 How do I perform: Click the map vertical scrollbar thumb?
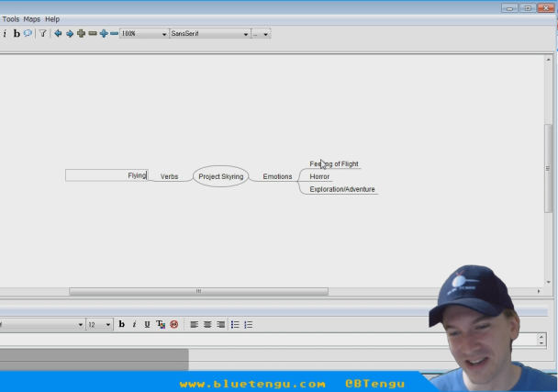(x=548, y=168)
